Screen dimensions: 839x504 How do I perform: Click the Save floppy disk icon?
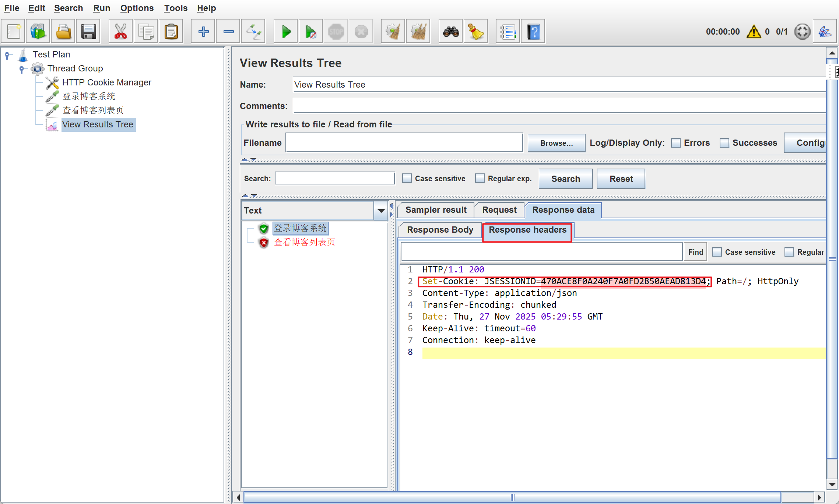88,32
